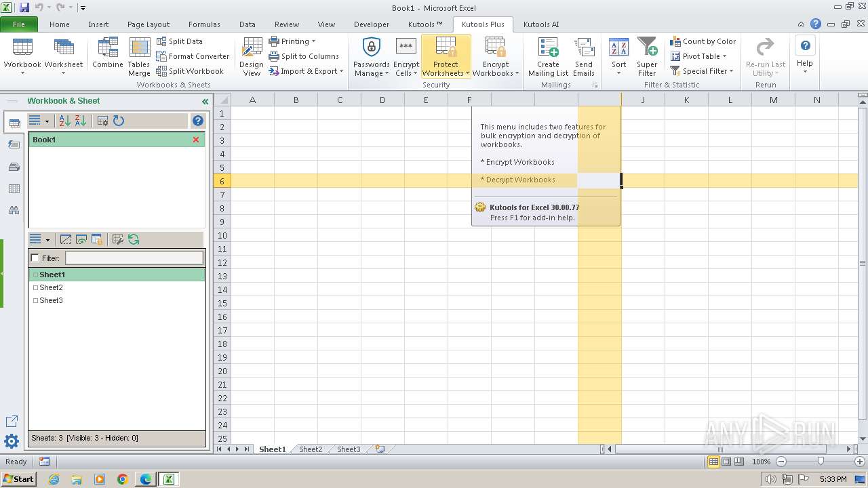Expand the Import & Export dropdown
The width and height of the screenshot is (868, 488).
306,71
